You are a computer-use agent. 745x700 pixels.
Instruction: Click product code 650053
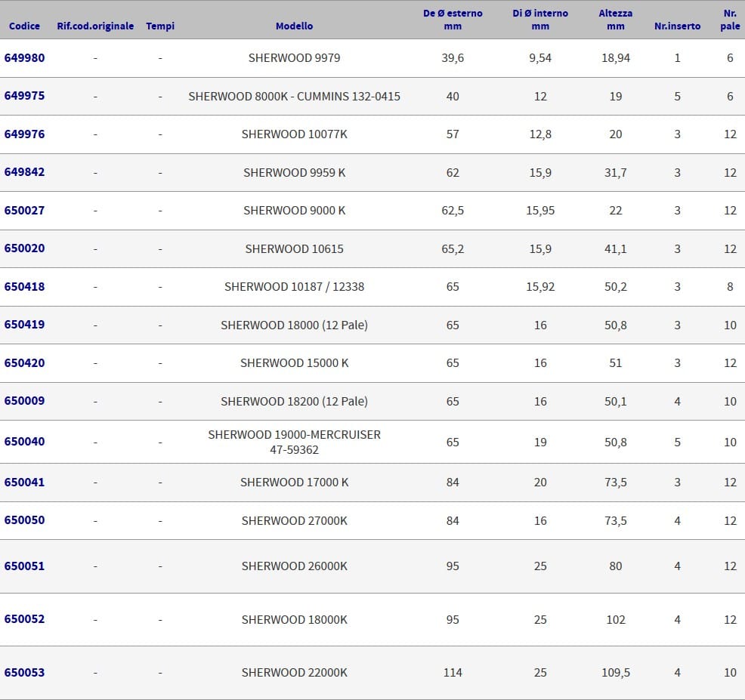(24, 672)
